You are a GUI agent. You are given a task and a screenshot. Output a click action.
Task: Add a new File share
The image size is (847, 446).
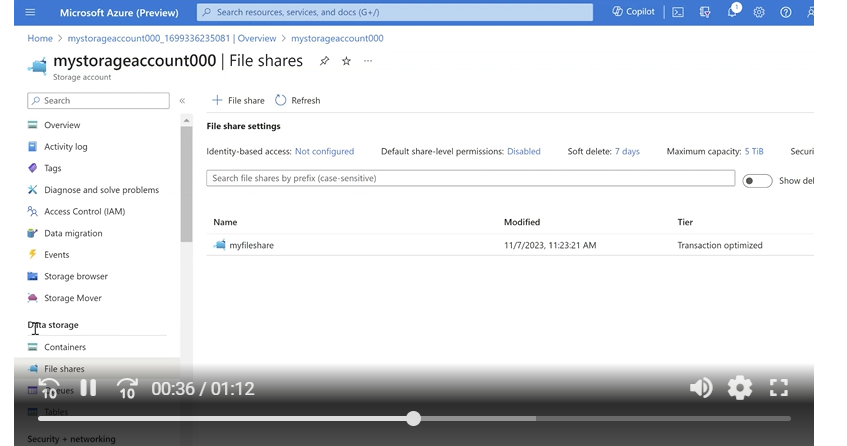click(238, 100)
